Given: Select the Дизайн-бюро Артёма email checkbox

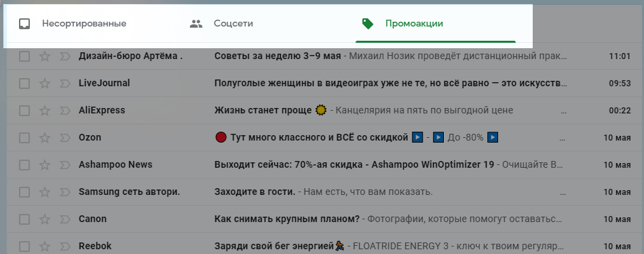Looking at the screenshot, I should click(24, 56).
